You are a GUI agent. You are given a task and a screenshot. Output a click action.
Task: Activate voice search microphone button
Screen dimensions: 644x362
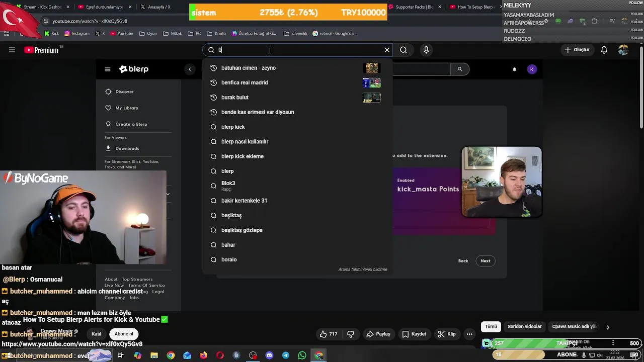coord(426,50)
